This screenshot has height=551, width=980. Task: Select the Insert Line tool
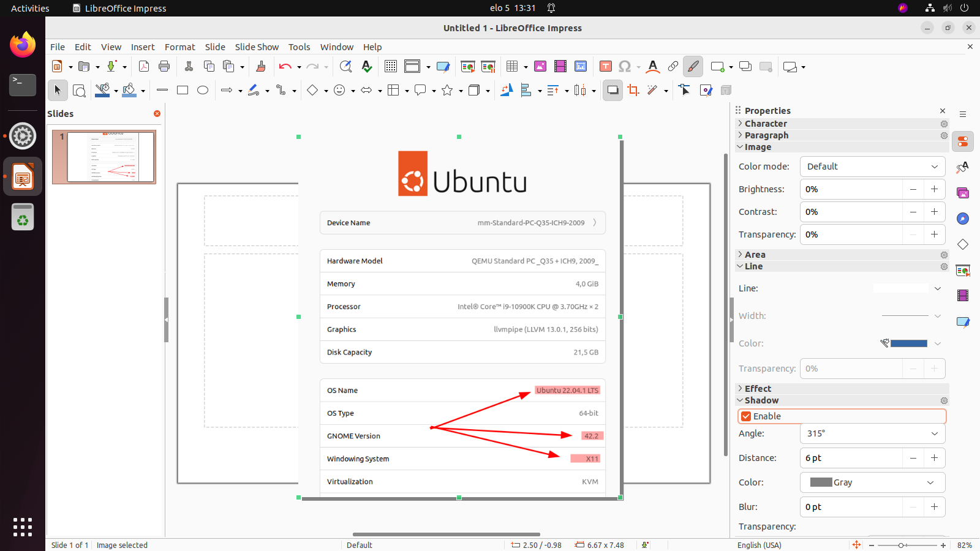[x=162, y=91]
